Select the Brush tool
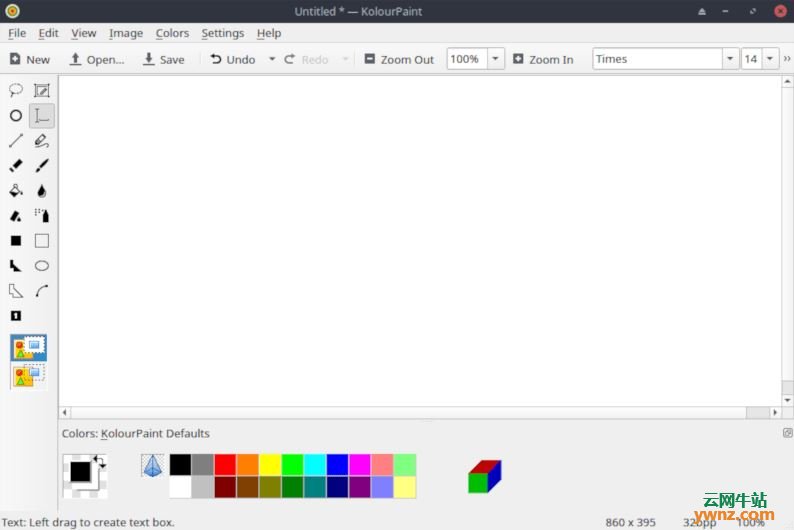This screenshot has width=794, height=530. point(42,165)
